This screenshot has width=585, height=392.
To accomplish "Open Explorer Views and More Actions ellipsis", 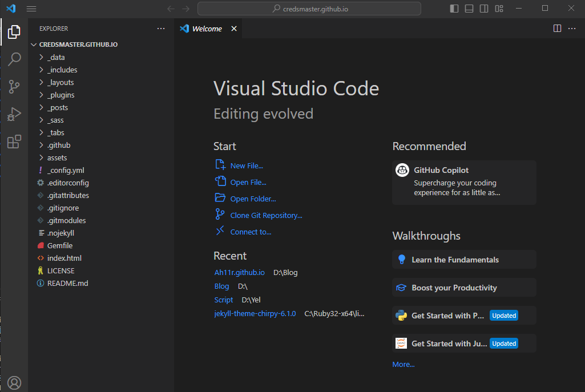I will coord(161,29).
